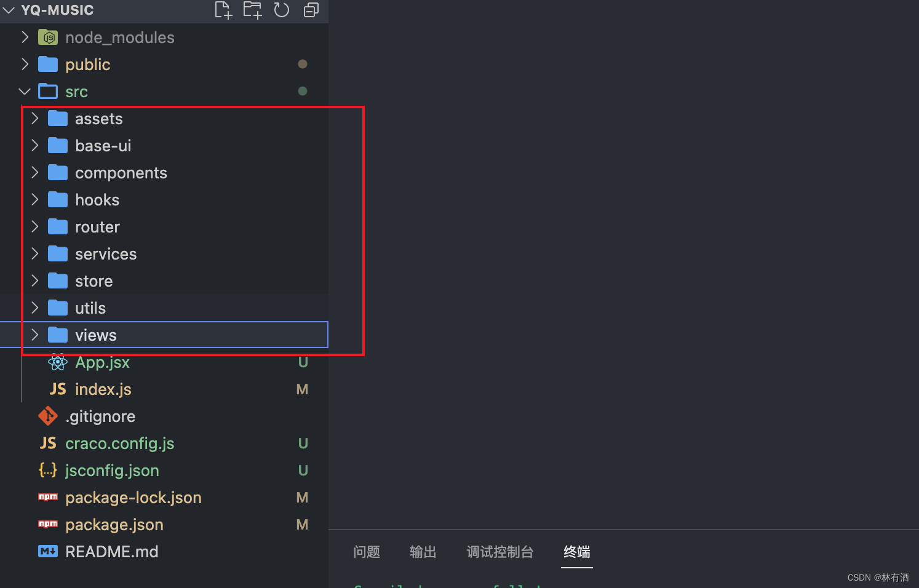
Task: Click the views folder icon
Action: 58,335
